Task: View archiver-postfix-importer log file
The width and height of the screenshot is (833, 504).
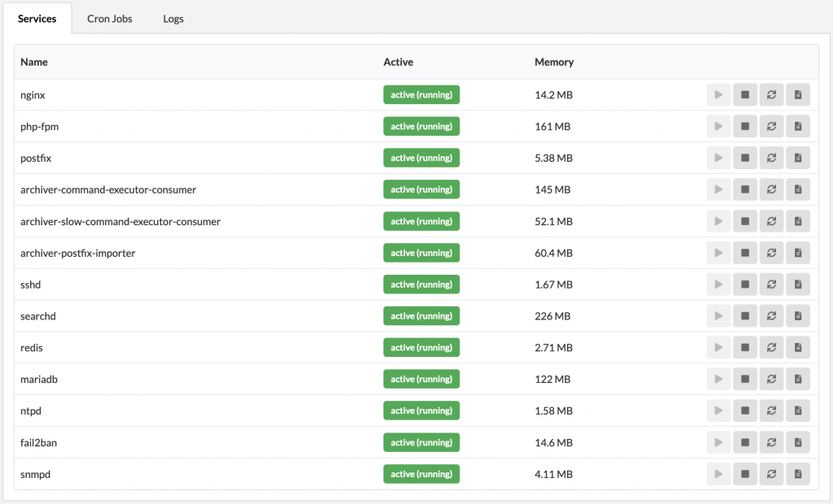Action: coord(798,253)
